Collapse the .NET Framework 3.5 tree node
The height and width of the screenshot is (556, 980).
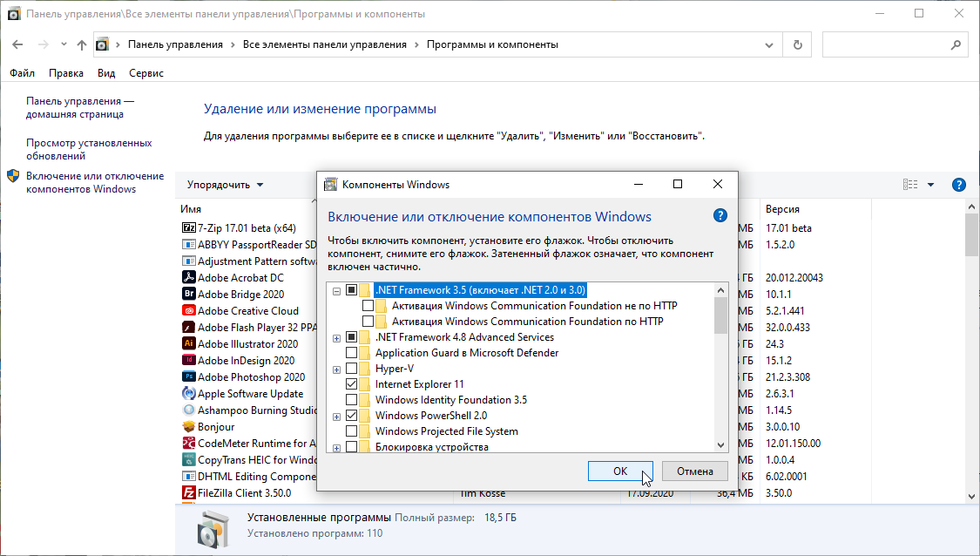pos(336,290)
